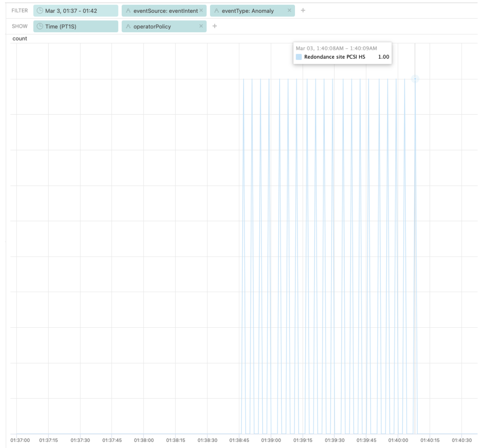The image size is (484, 448).
Task: Click the count axis label
Action: (x=20, y=39)
